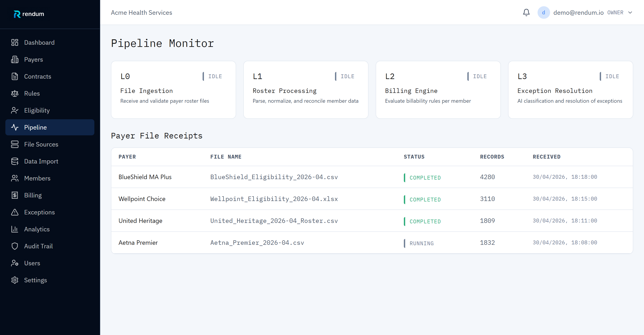Open Members list page
This screenshot has width=644, height=335.
click(x=50, y=178)
